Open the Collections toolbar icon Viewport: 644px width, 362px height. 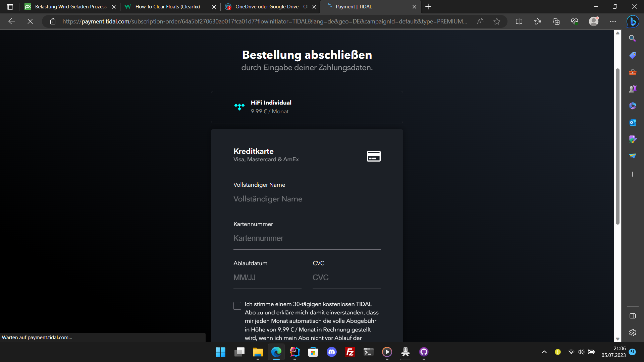tap(556, 21)
